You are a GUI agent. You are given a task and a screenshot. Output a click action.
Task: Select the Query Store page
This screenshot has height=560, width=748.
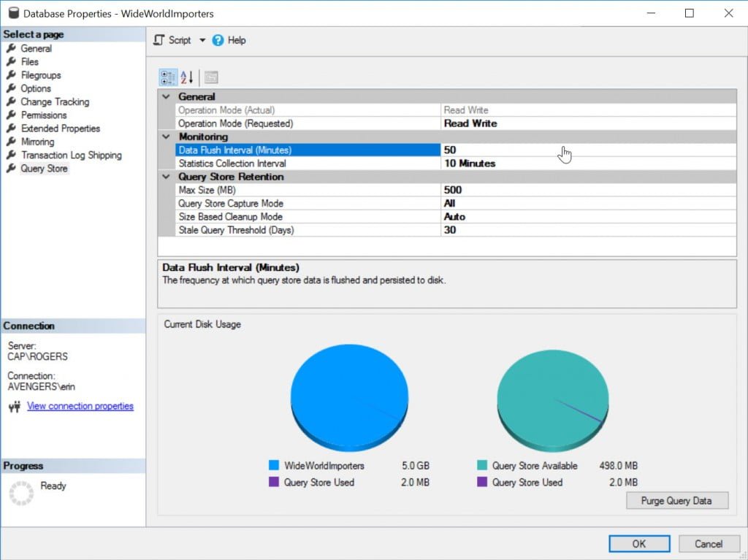click(44, 169)
